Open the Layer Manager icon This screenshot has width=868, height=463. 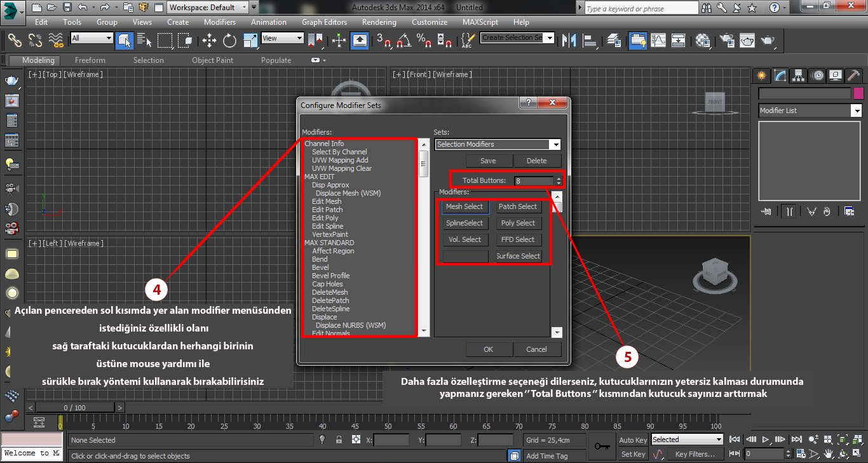click(614, 40)
